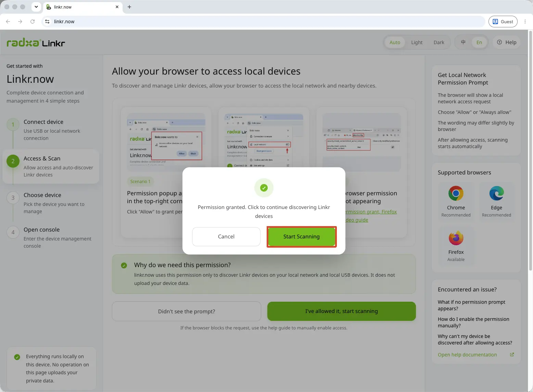The height and width of the screenshot is (392, 533).
Task: Go back in browser history
Action: [x=8, y=22]
